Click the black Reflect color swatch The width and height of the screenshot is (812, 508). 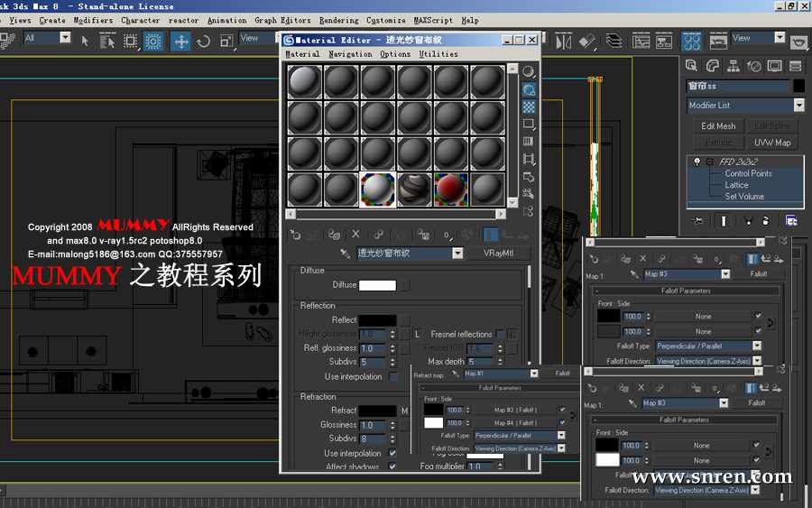click(377, 320)
